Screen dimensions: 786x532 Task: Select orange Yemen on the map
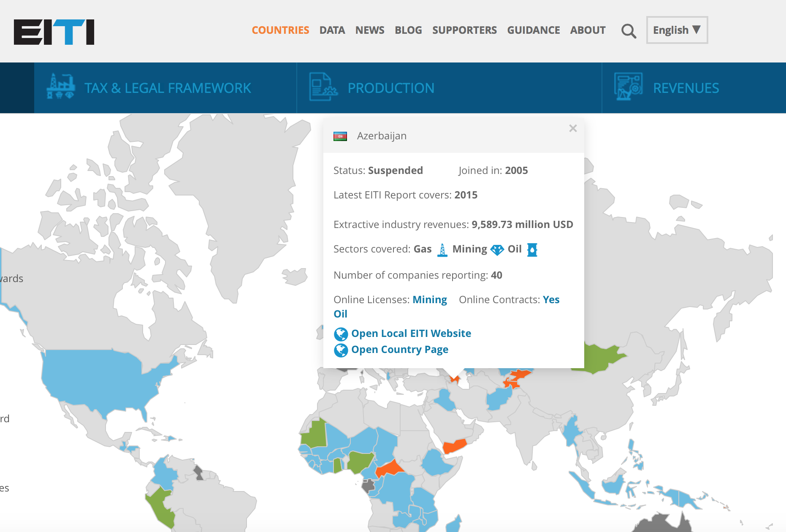click(454, 446)
